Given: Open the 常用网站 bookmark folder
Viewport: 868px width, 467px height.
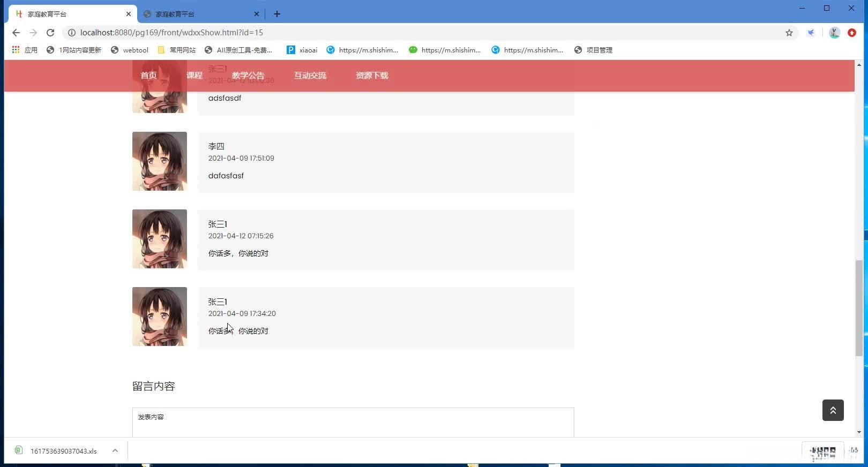Looking at the screenshot, I should (177, 50).
